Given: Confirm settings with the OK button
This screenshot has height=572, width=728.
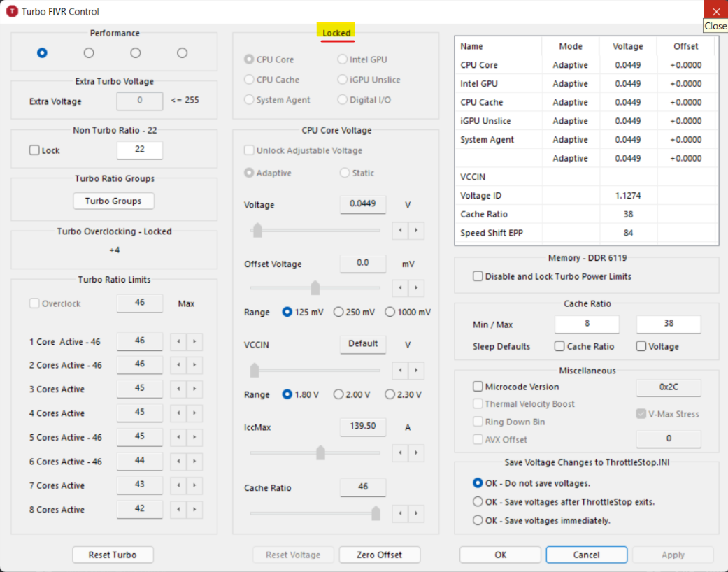Looking at the screenshot, I should 500,555.
